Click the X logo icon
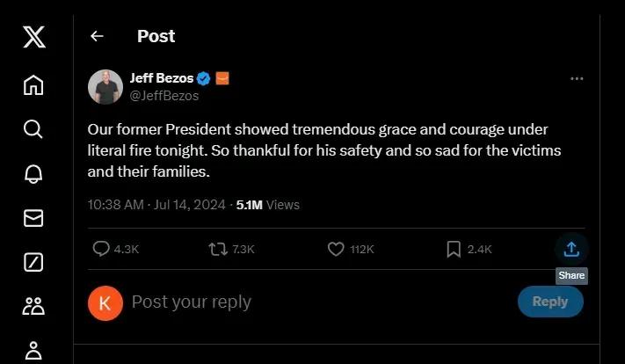This screenshot has width=625, height=364. [x=33, y=37]
